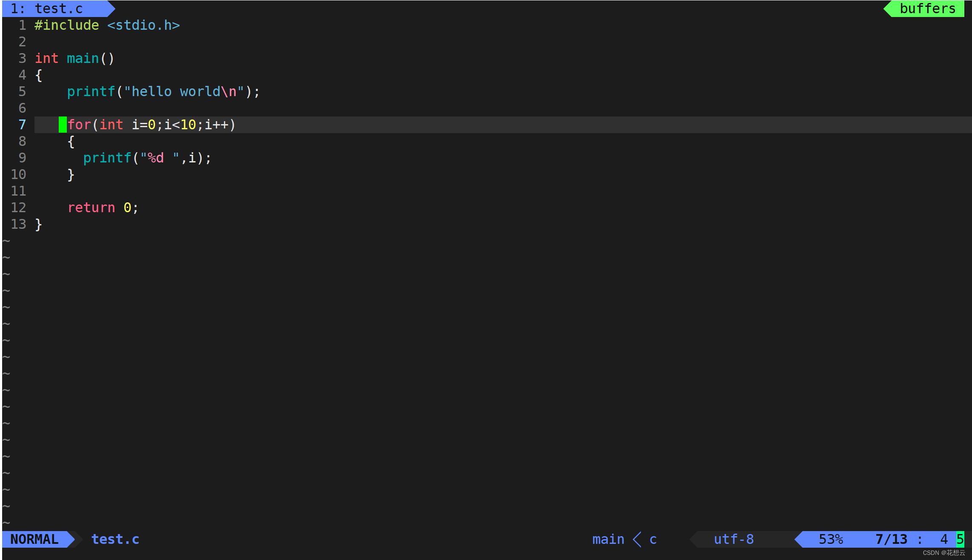Click the closing brace on line 13

(38, 224)
